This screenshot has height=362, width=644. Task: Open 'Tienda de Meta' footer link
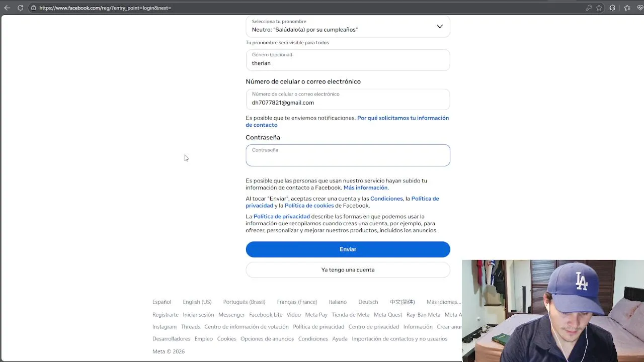(x=351, y=315)
